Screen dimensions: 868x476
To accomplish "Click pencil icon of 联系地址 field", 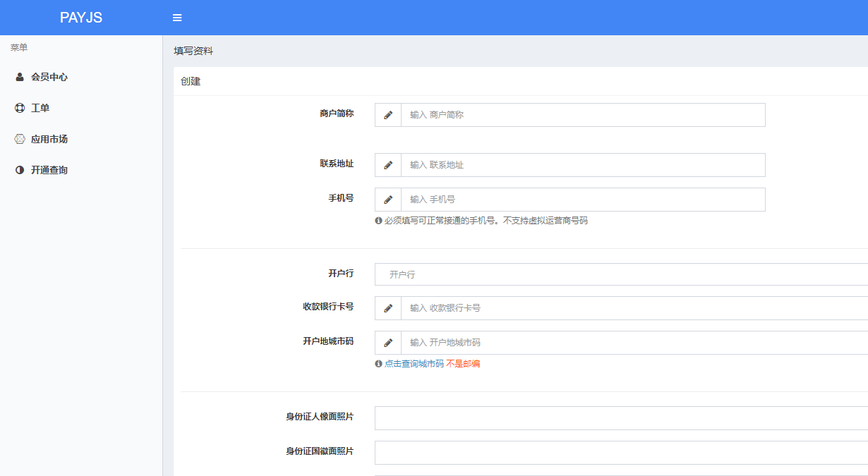I will (x=388, y=165).
